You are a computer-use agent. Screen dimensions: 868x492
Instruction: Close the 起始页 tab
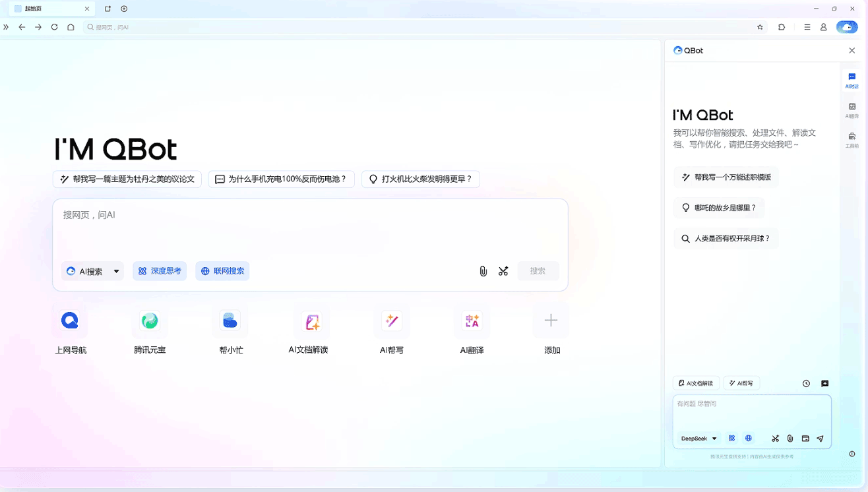click(87, 9)
